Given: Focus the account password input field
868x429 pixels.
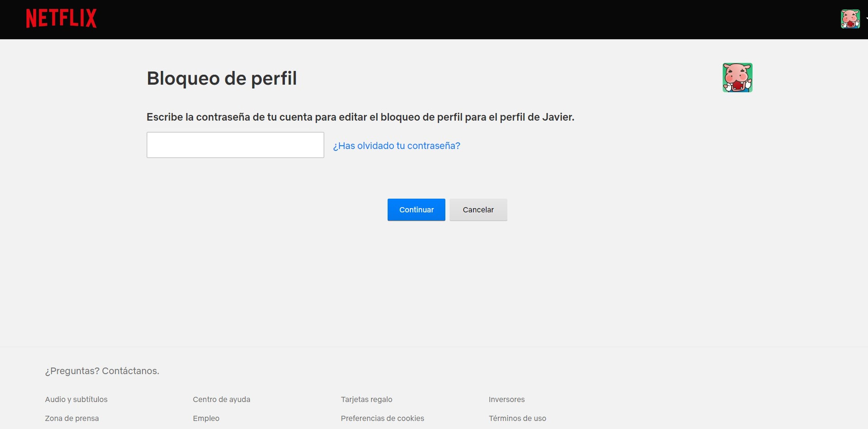Looking at the screenshot, I should (x=235, y=145).
